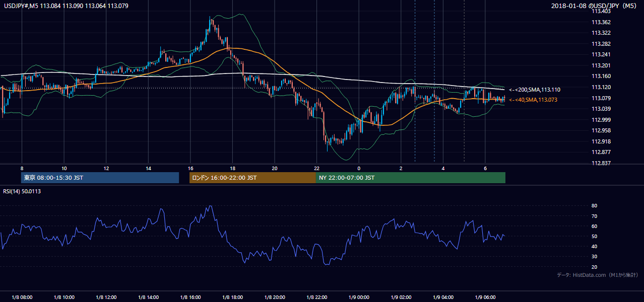Click price label 112.837 on the axis

601,163
